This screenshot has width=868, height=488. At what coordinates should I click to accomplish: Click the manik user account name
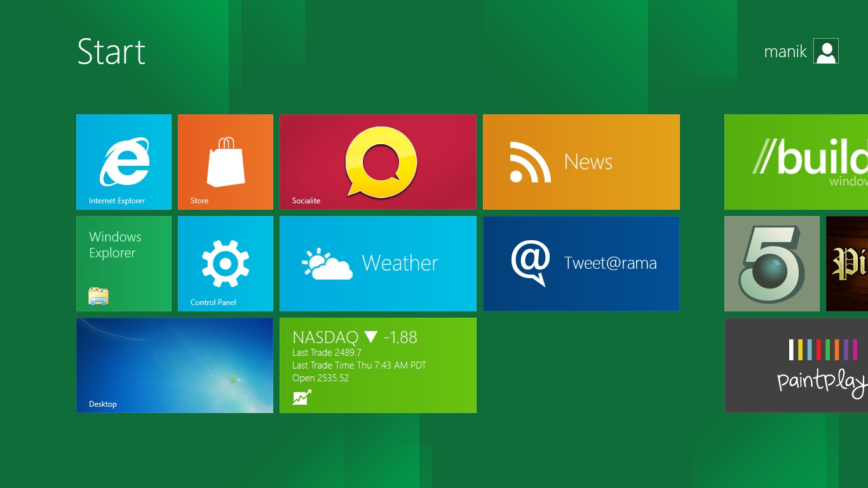click(x=785, y=51)
